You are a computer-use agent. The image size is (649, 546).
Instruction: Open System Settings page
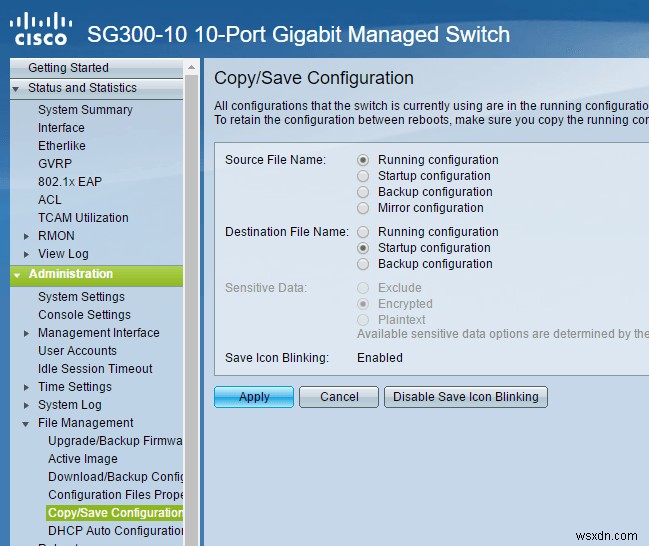coord(81,297)
